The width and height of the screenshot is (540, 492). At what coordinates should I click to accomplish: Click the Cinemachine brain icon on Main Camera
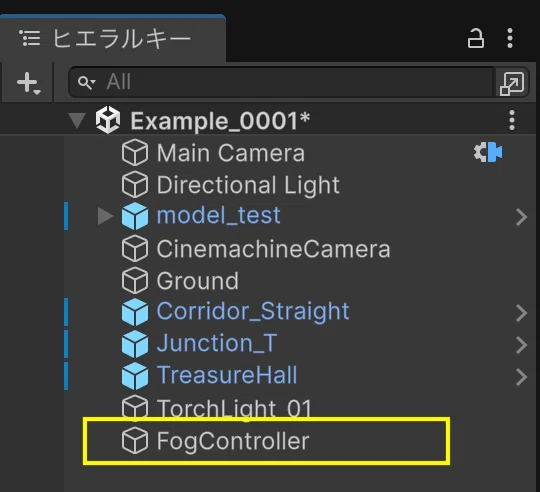pos(488,152)
